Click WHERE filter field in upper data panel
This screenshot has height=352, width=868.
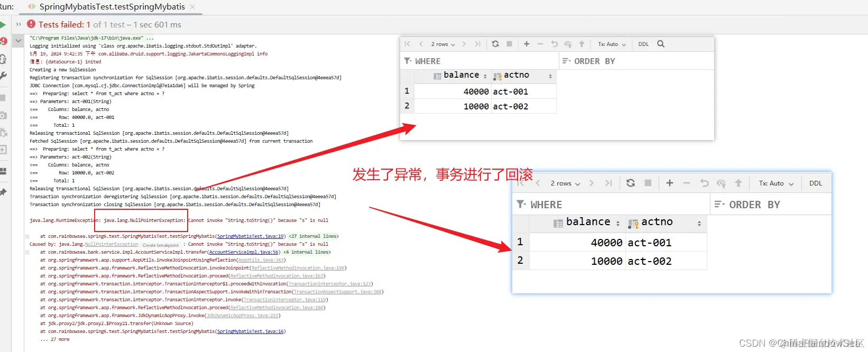[x=479, y=61]
